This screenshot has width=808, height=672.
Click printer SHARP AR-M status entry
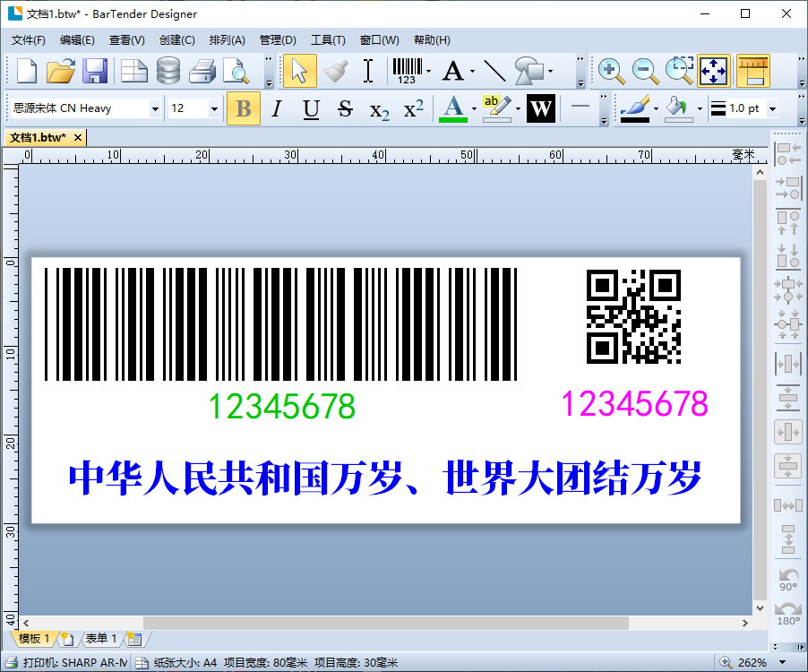point(67,663)
